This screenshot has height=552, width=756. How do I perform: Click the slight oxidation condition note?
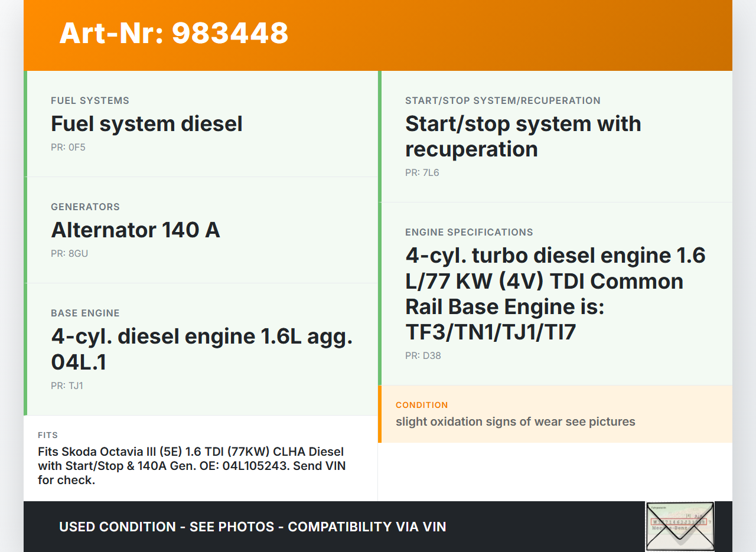pyautogui.click(x=515, y=422)
